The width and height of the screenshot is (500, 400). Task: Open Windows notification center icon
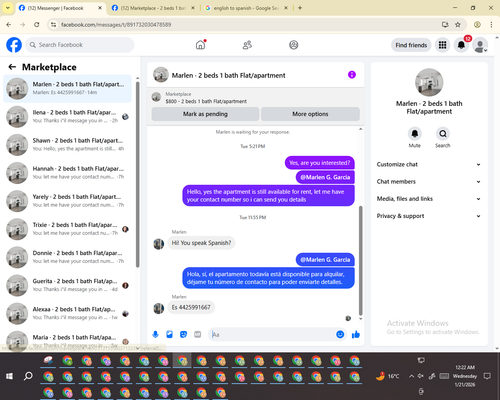(x=487, y=376)
